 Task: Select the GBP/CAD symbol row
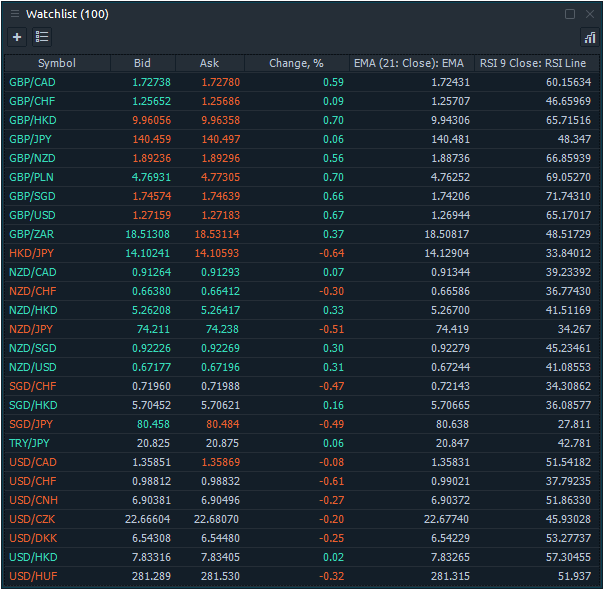point(32,82)
